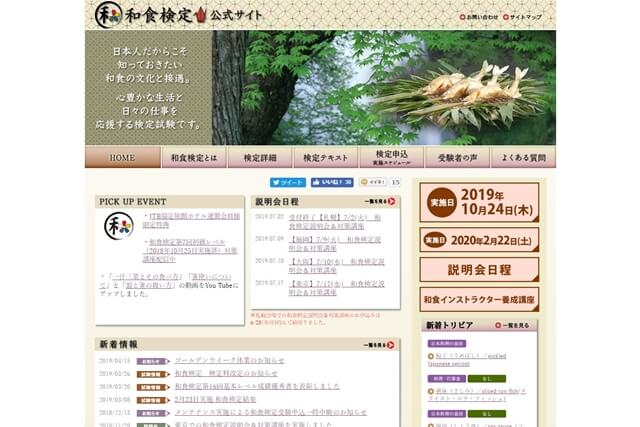Click the brown tag on the 2019/03/20 news row
The width and height of the screenshot is (640, 427).
pyautogui.click(x=153, y=387)
